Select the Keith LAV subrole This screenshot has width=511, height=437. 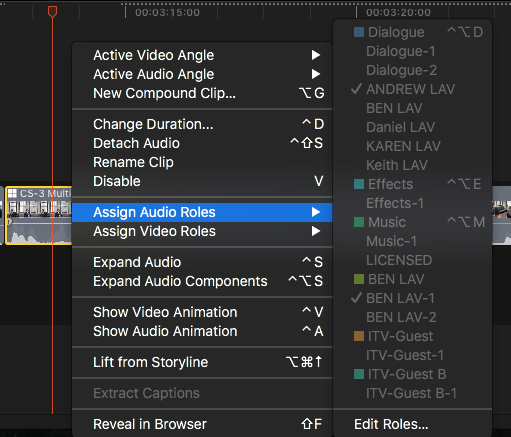413,165
